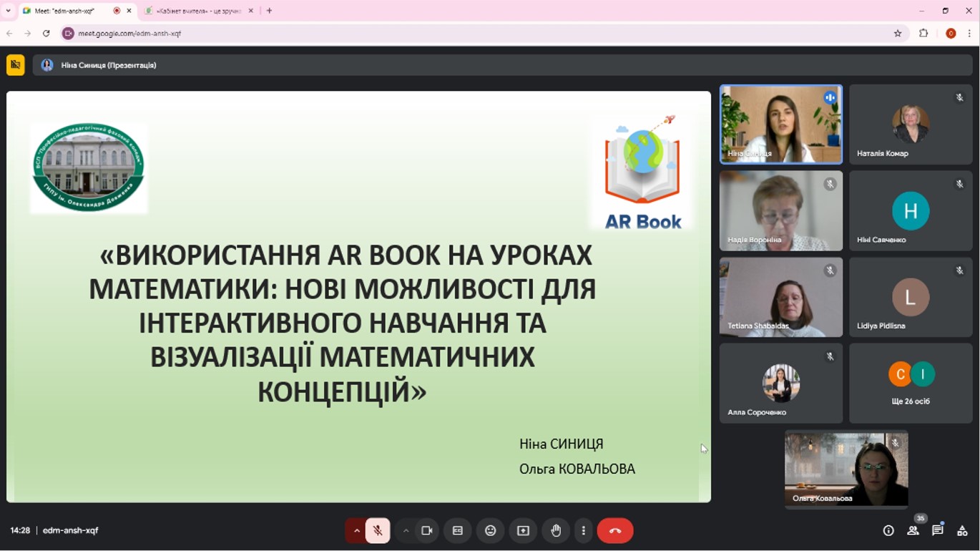Toggle closed captions
Image resolution: width=980 pixels, height=551 pixels.
458,530
